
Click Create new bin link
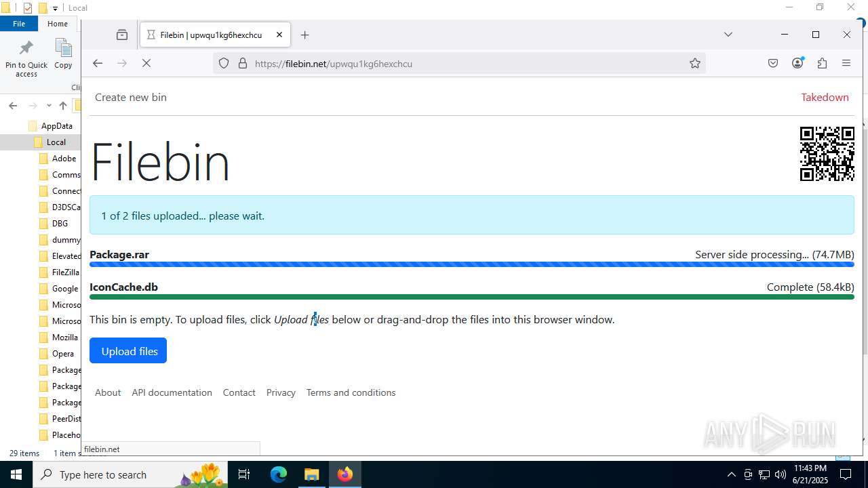point(131,97)
